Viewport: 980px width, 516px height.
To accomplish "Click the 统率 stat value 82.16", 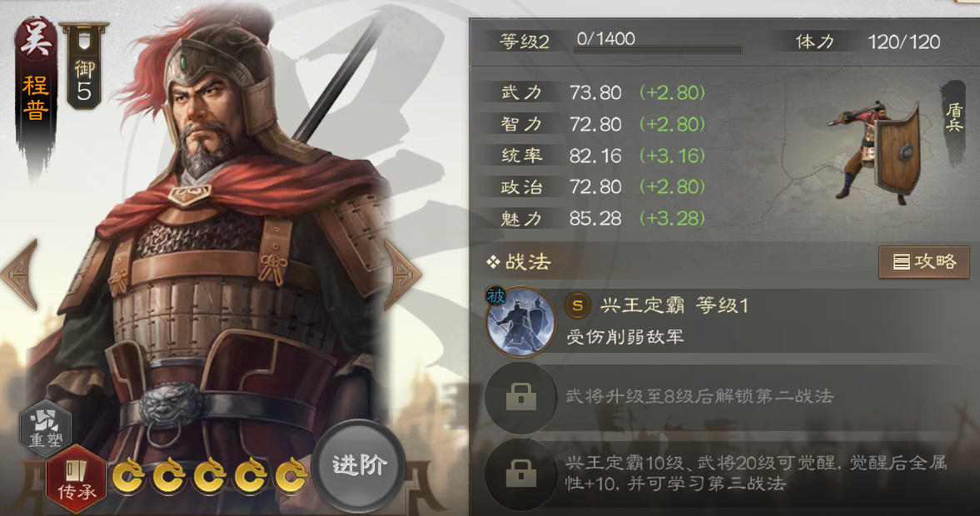I will [595, 156].
